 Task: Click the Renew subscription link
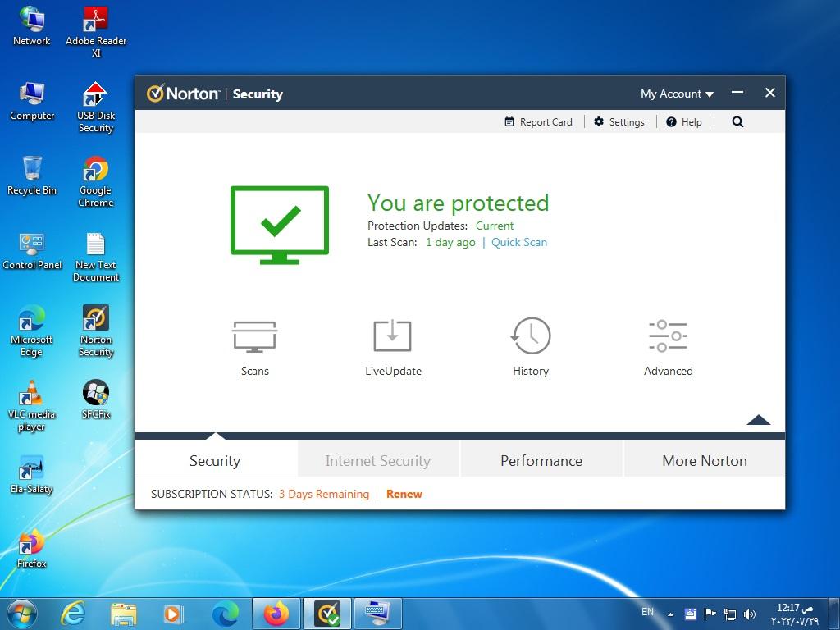404,494
